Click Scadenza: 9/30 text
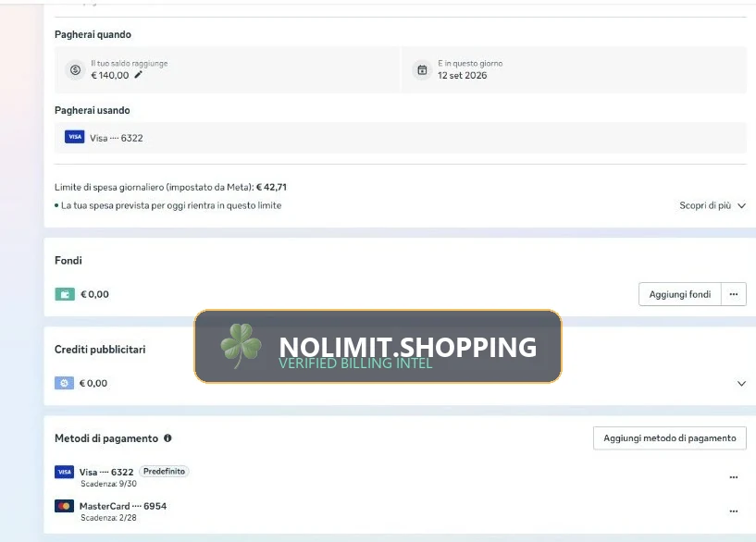The image size is (756, 542). click(x=108, y=483)
